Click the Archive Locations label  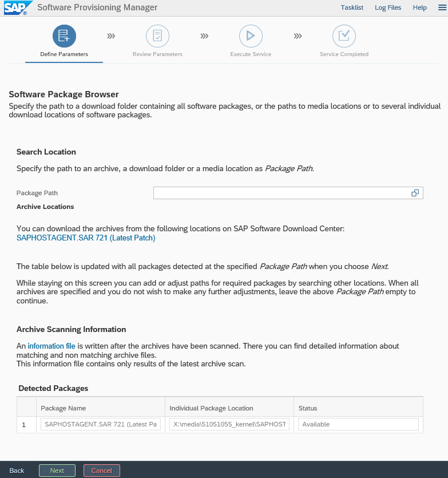tap(45, 207)
